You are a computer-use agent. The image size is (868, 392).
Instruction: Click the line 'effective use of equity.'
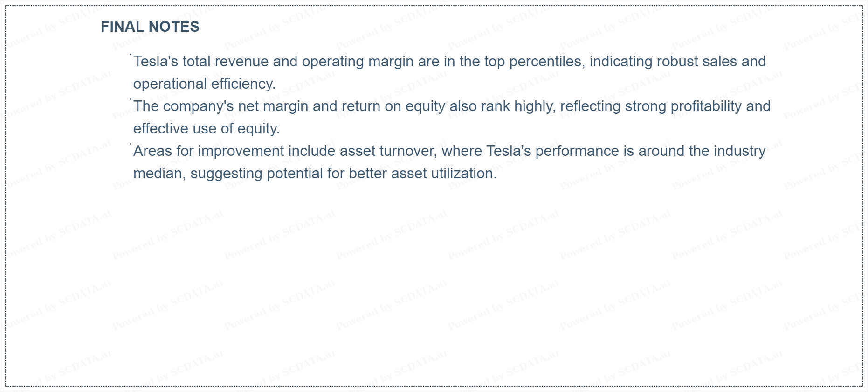point(207,129)
